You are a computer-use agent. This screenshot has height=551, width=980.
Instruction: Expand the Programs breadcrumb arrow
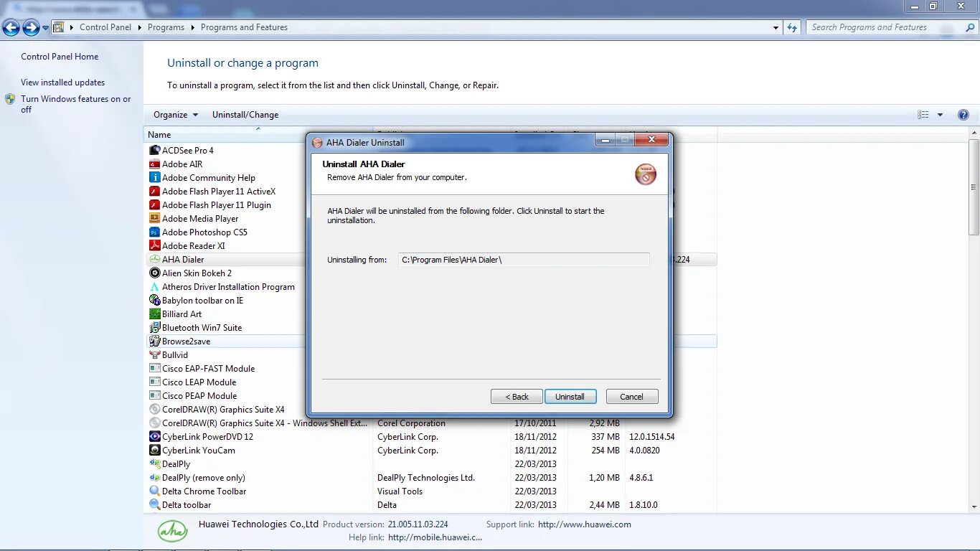tap(192, 27)
